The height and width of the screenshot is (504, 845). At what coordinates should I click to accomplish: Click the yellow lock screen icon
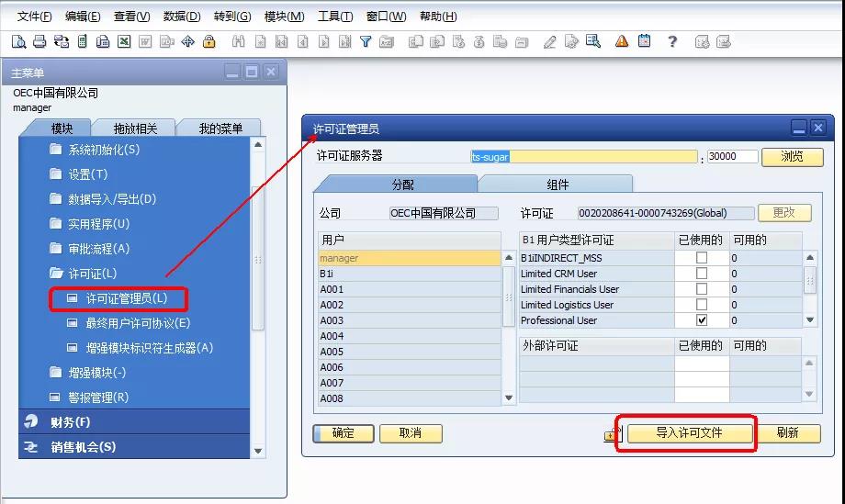click(x=209, y=41)
